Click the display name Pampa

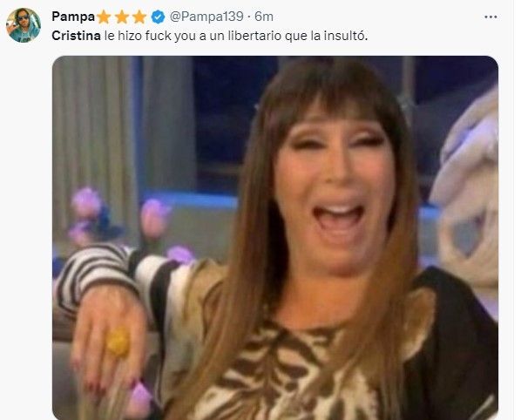click(73, 17)
